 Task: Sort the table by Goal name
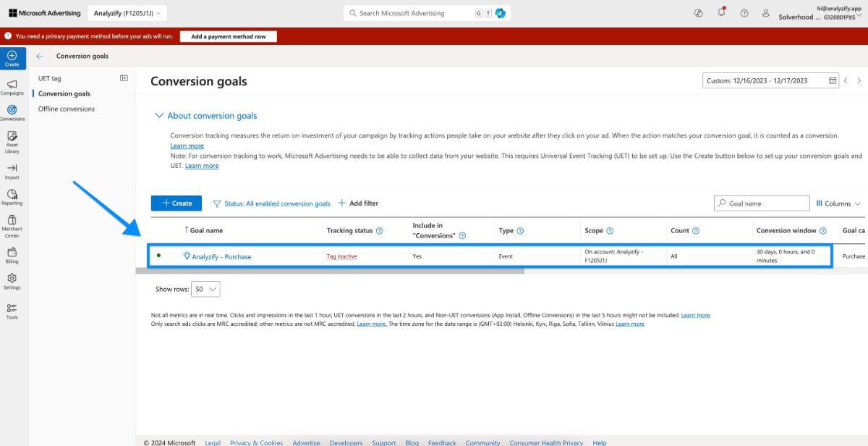pyautogui.click(x=204, y=231)
